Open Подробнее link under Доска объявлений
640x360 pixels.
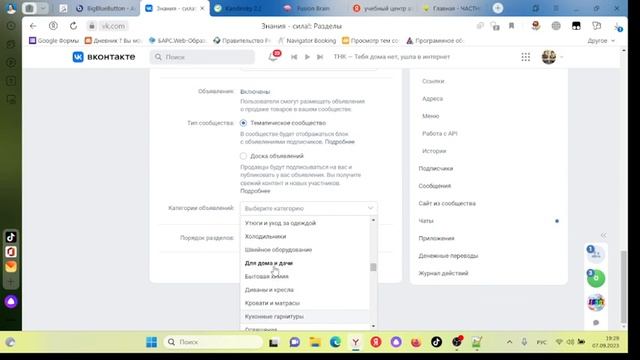click(255, 191)
